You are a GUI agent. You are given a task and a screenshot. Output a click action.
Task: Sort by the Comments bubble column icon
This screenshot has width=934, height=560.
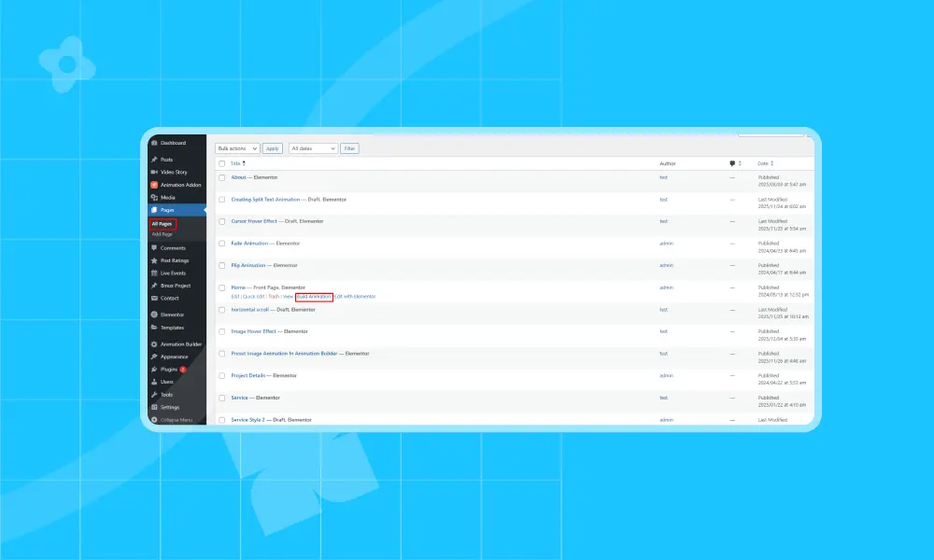pos(733,163)
